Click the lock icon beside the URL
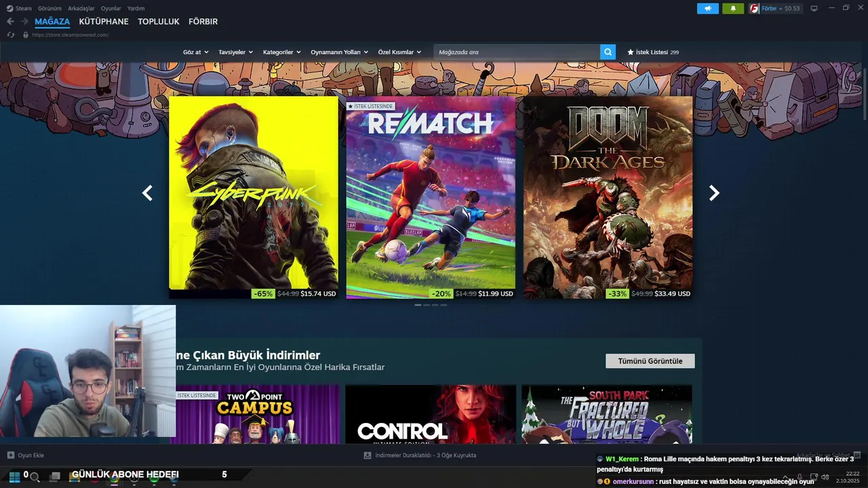The height and width of the screenshot is (488, 868). [x=25, y=35]
